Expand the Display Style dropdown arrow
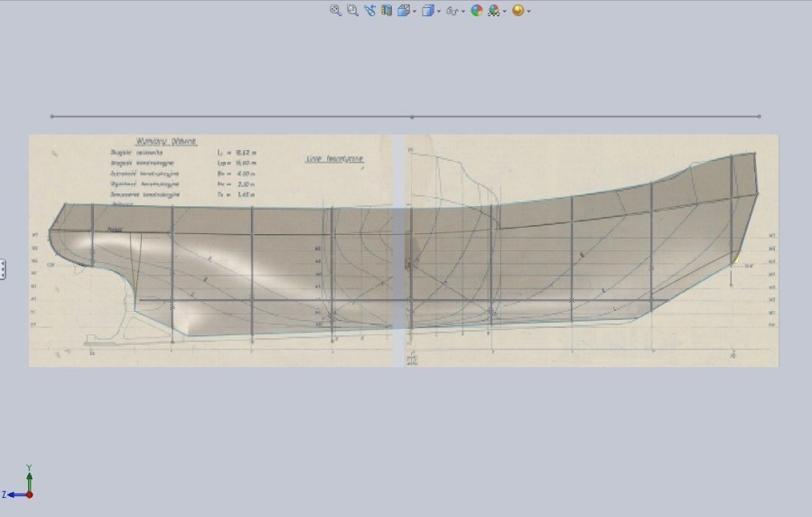812x517 pixels. tap(439, 12)
